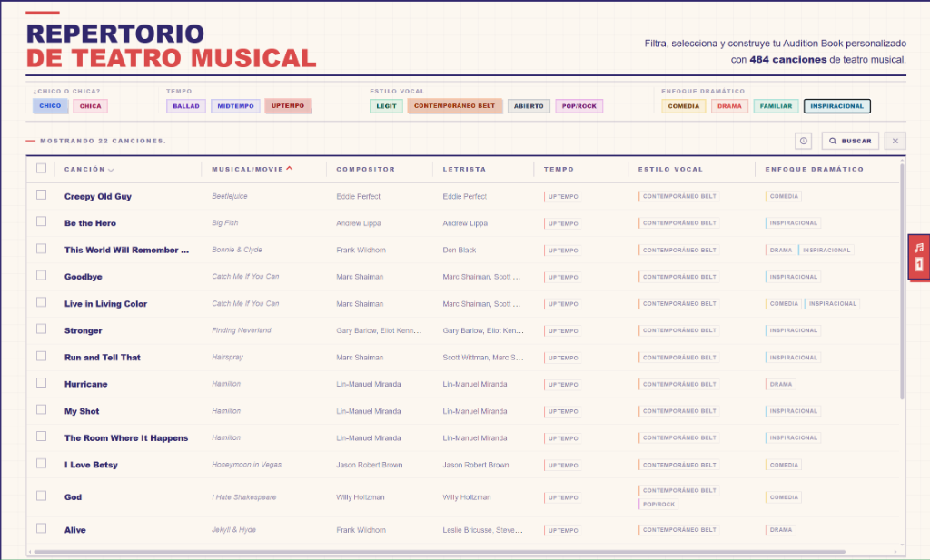Check the box for My Shot
This screenshot has height=560, width=930.
[41, 409]
